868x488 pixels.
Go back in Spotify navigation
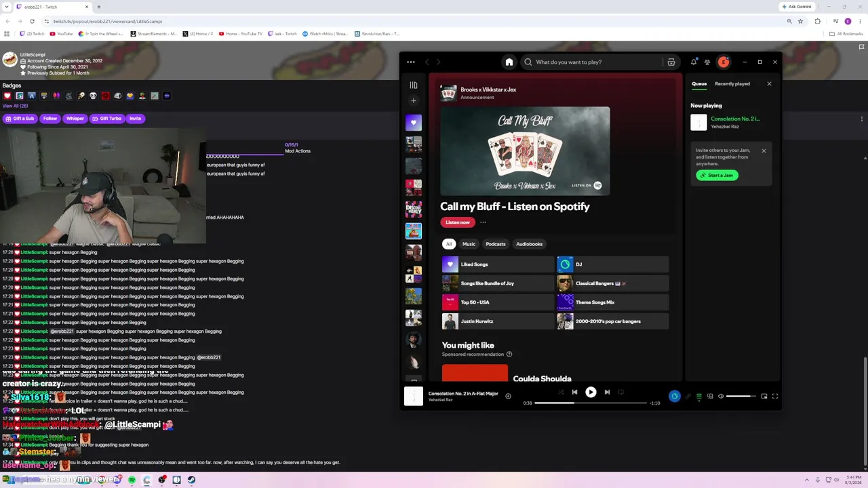pos(427,62)
